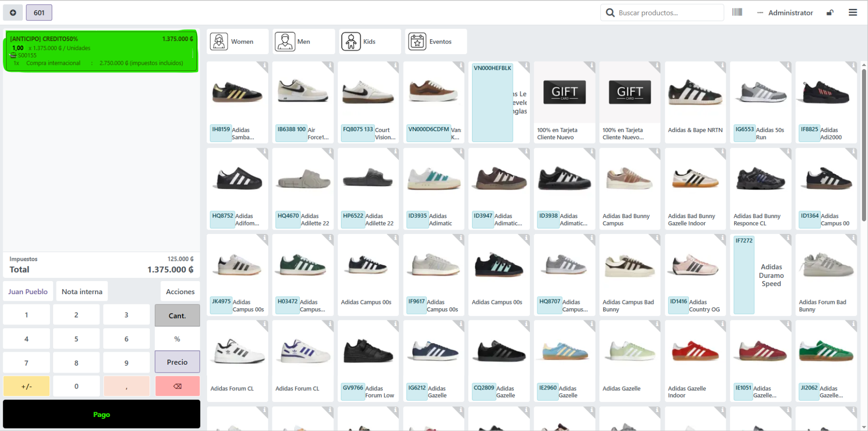Add Adidas Adilette 22 HP6522 product
The image size is (868, 431).
coord(368,189)
